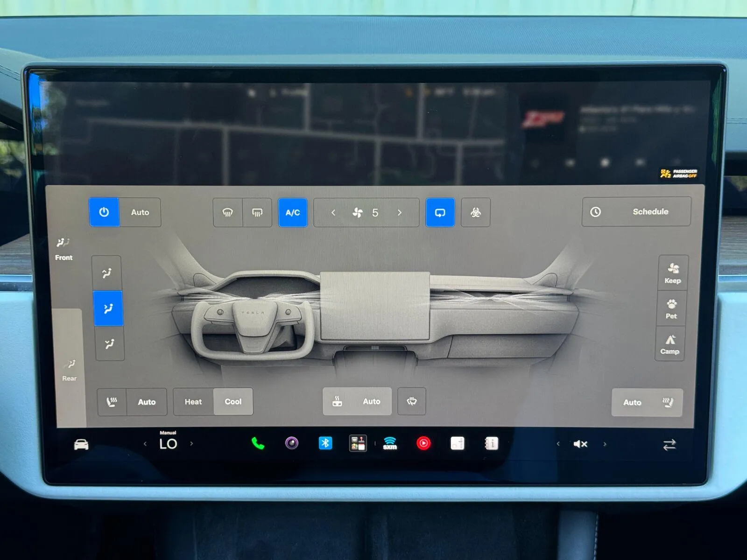Enable Auto climate mode at top
The image size is (747, 560).
coord(140,212)
